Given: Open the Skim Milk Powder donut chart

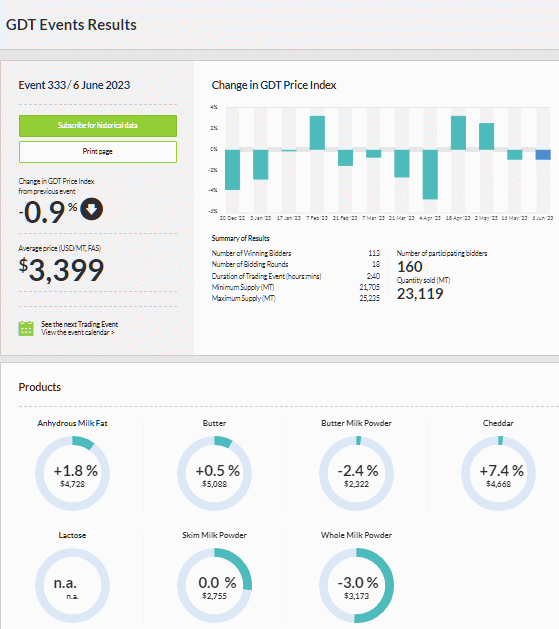Looking at the screenshot, I should [x=215, y=585].
